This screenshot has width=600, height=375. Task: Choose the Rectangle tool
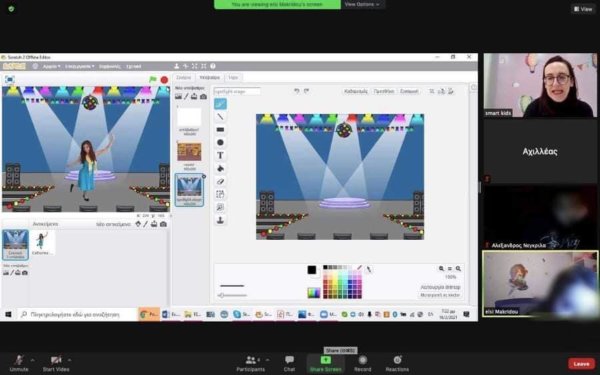point(220,130)
